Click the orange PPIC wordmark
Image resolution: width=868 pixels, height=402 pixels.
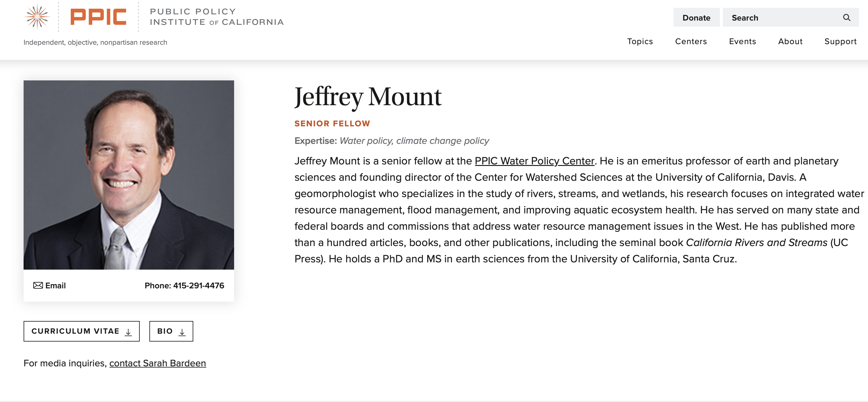pos(98,17)
